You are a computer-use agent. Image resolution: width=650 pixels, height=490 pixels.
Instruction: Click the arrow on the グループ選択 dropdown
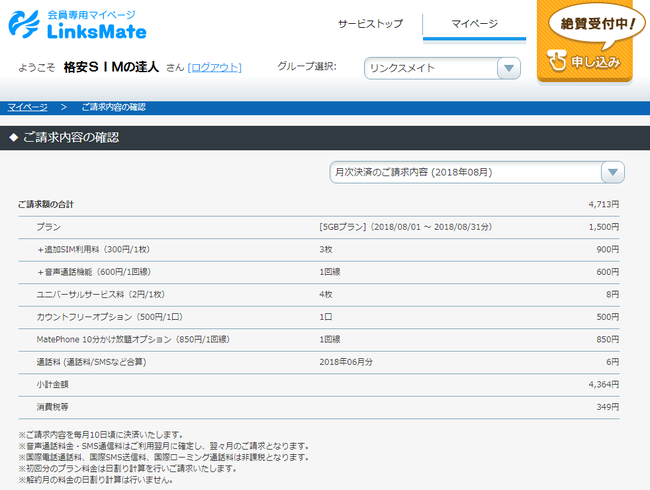[508, 68]
